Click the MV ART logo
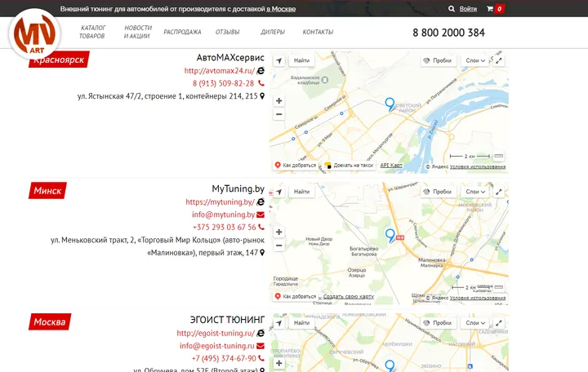The width and height of the screenshot is (588, 372). 34,34
